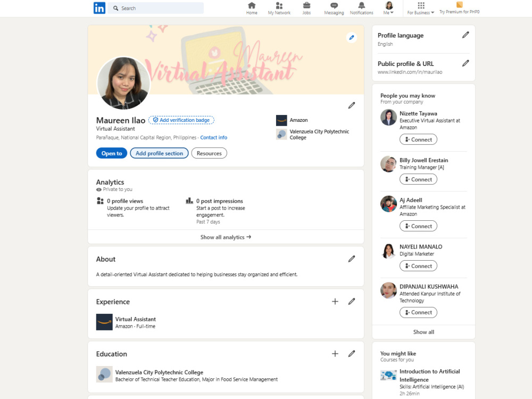Open My Network icon

[279, 8]
